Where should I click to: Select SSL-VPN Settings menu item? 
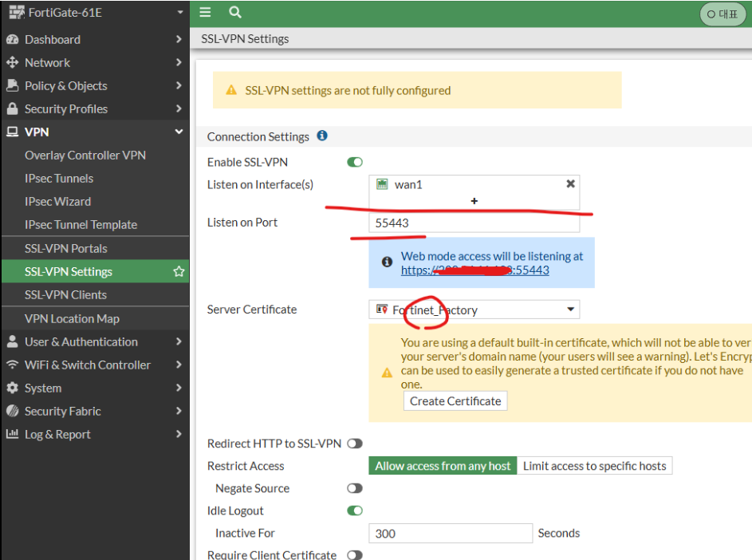pos(95,271)
